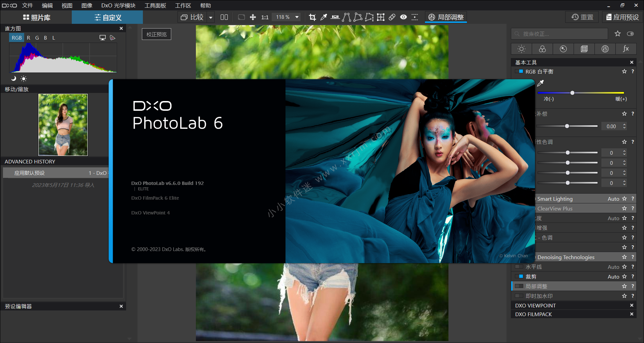Click the 比较 compare button
Screen dimensions: 644x343
tap(192, 17)
